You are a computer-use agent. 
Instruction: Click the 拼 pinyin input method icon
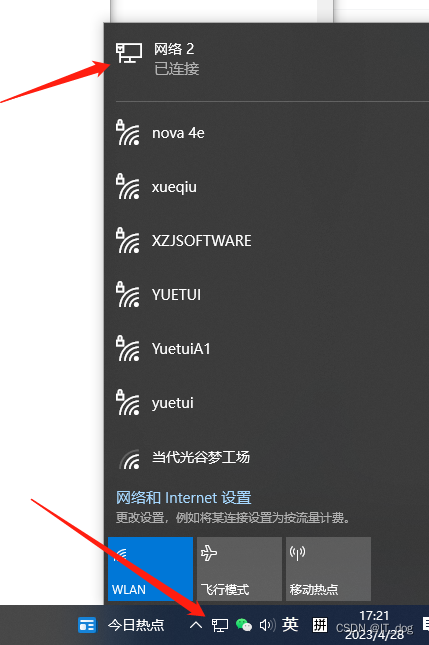click(320, 625)
